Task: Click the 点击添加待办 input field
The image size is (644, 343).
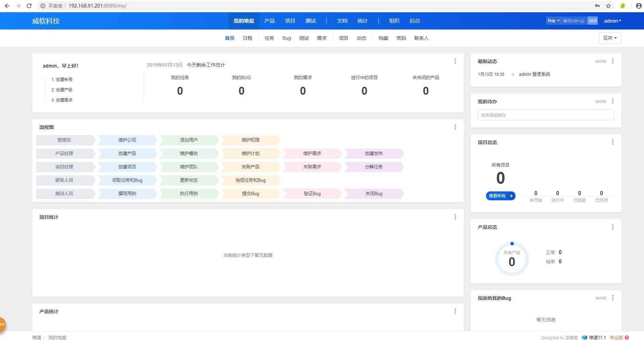Action: (x=546, y=115)
